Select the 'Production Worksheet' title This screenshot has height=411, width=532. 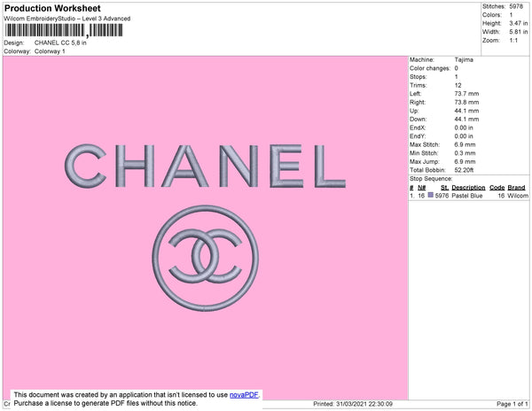tap(52, 8)
